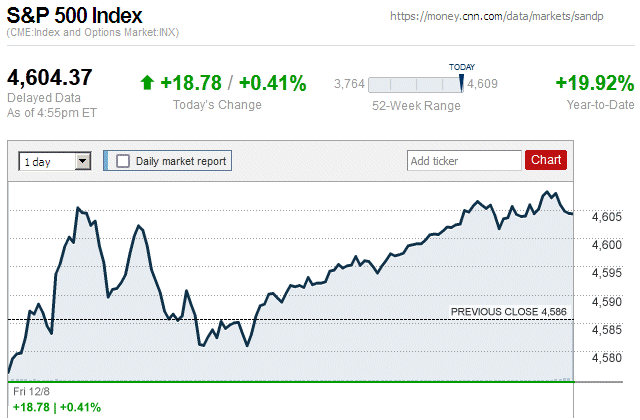The width and height of the screenshot is (640, 420).
Task: Focus the Add ticker input field
Action: click(463, 160)
